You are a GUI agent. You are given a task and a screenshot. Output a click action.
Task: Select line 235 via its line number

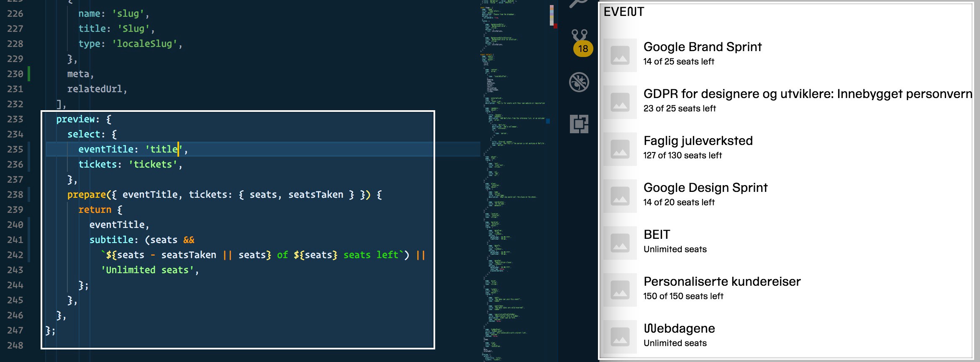click(15, 149)
